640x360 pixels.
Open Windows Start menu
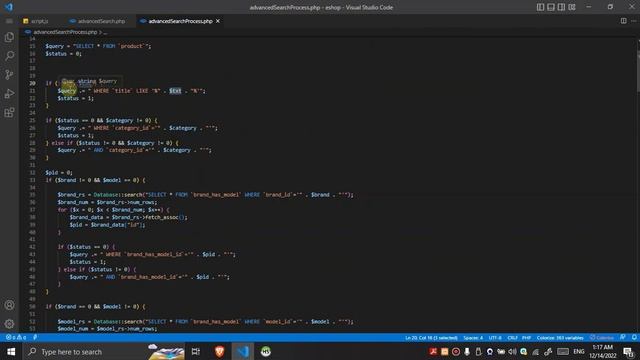pyautogui.click(x=11, y=351)
